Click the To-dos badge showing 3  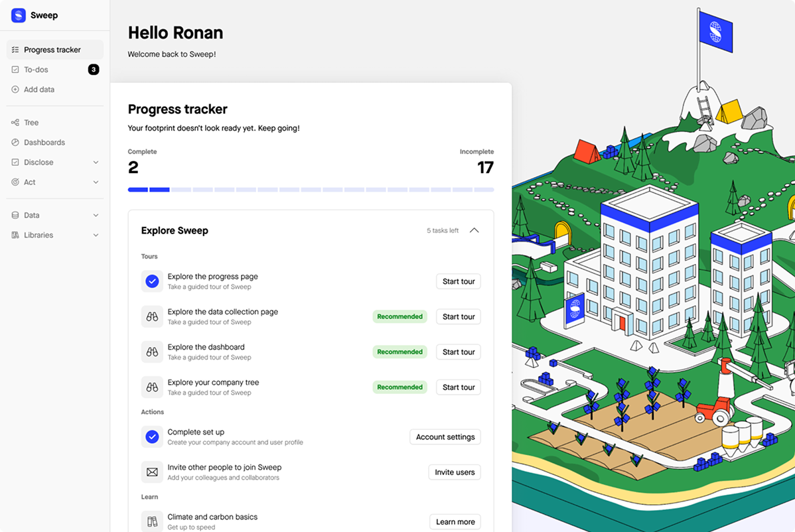point(94,70)
